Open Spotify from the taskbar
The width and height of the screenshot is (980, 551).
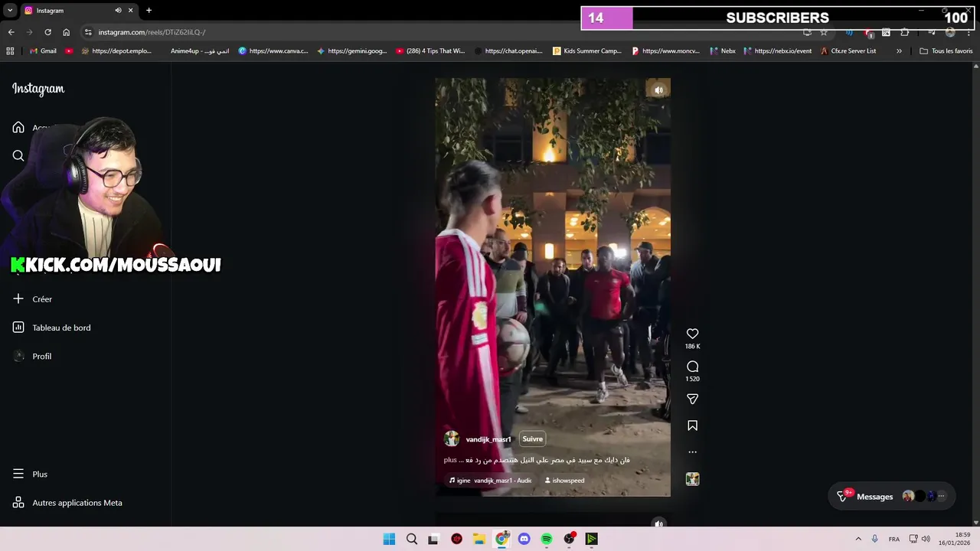coord(547,539)
